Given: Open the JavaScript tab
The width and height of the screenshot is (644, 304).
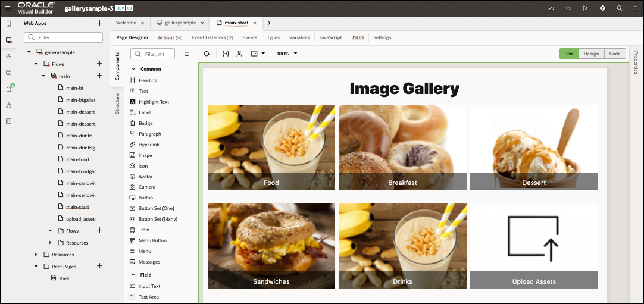Looking at the screenshot, I should tap(330, 37).
